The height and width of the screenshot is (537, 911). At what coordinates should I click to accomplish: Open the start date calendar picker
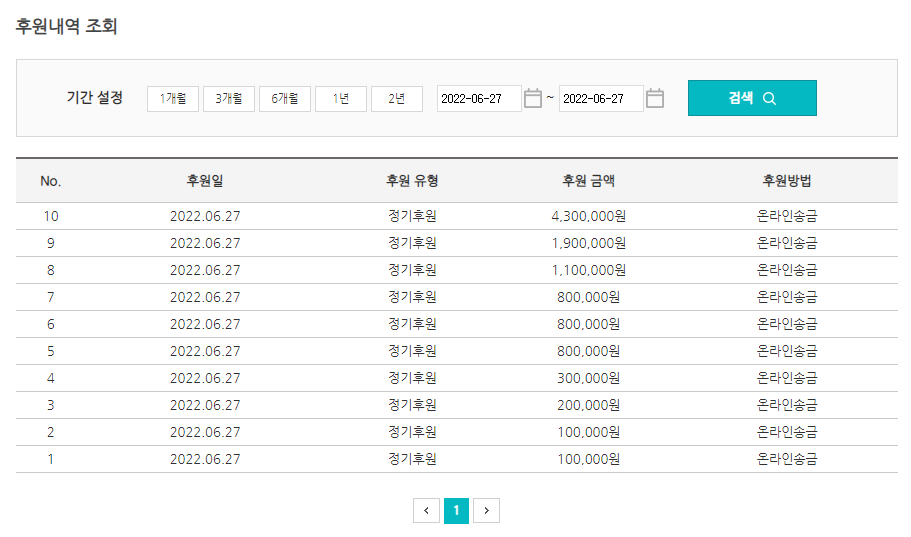[x=532, y=98]
